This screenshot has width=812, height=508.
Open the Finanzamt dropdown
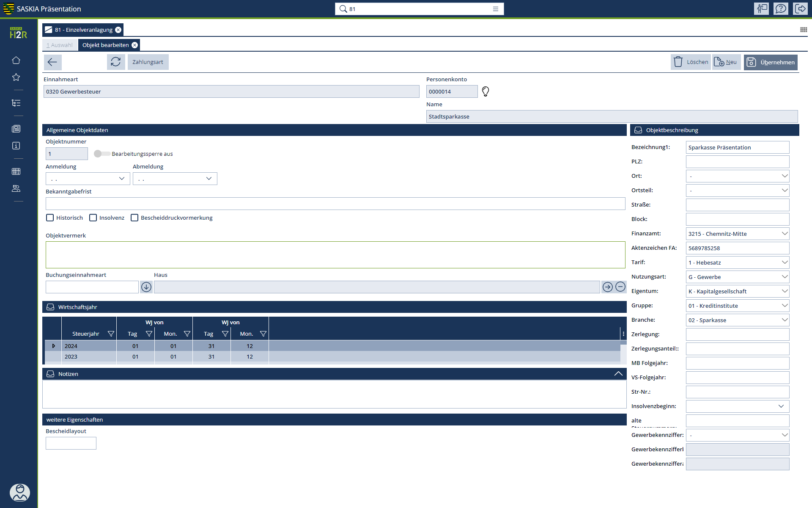785,234
